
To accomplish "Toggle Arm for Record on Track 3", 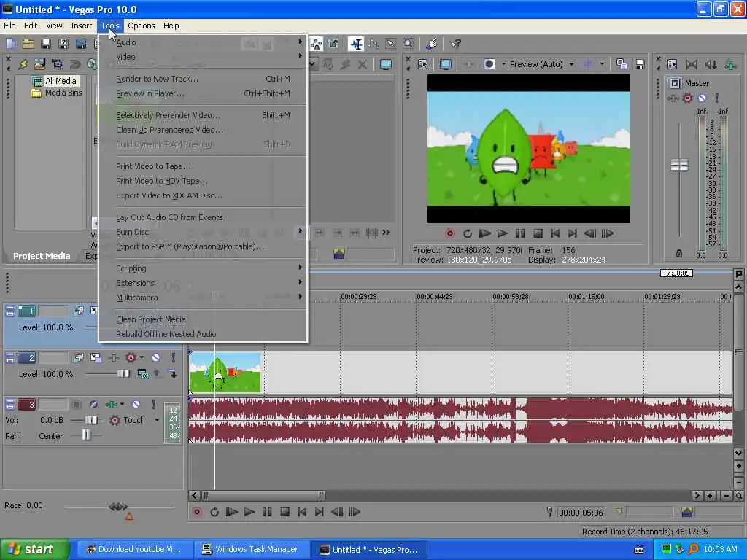I will pyautogui.click(x=76, y=404).
